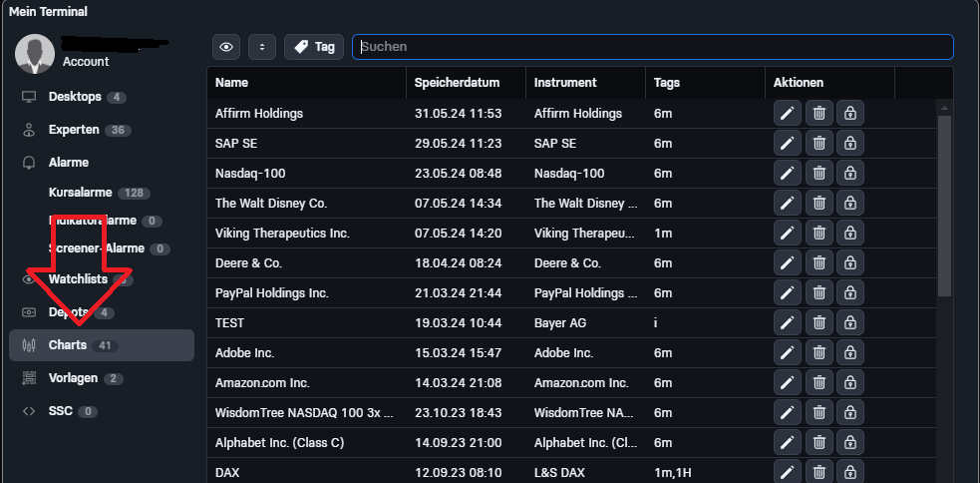Open the Tag filter button
The width and height of the screenshot is (980, 483).
click(314, 47)
